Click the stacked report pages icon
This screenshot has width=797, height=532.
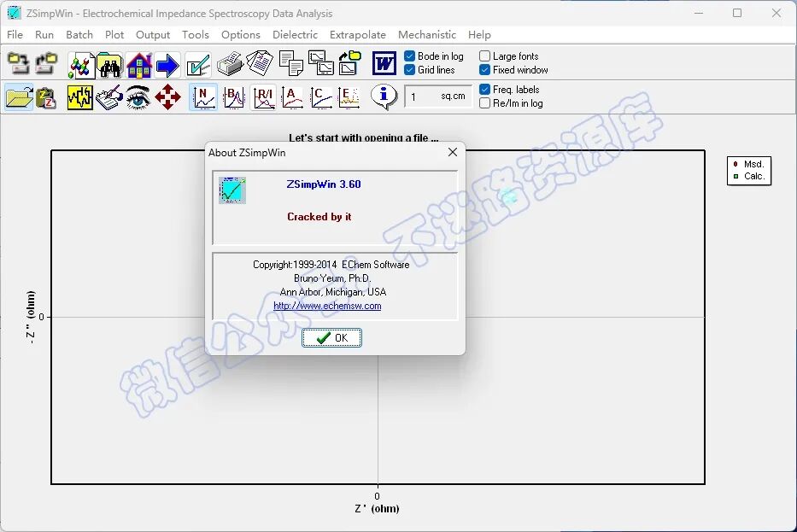260,64
